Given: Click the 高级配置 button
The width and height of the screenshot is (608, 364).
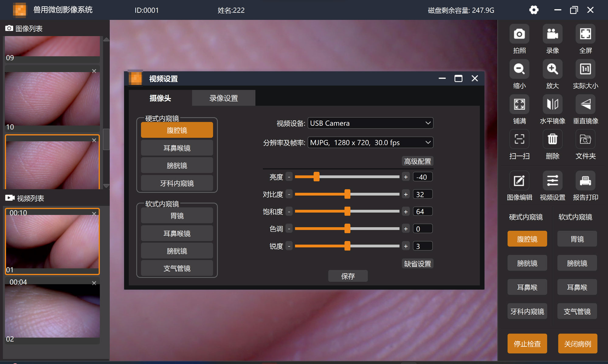Looking at the screenshot, I should tap(417, 161).
